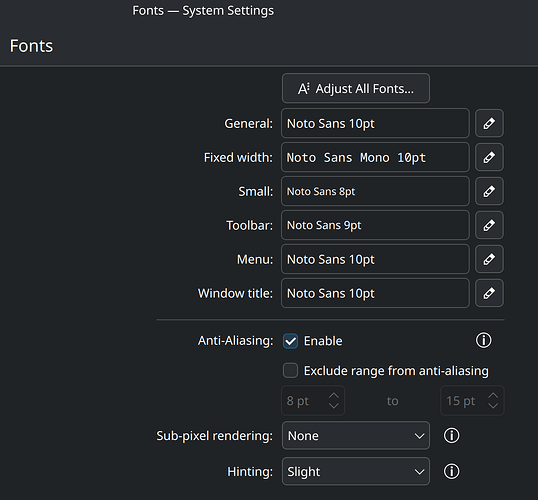The image size is (538, 500).
Task: Open the Hinting dropdown set to Slight
Action: click(355, 471)
